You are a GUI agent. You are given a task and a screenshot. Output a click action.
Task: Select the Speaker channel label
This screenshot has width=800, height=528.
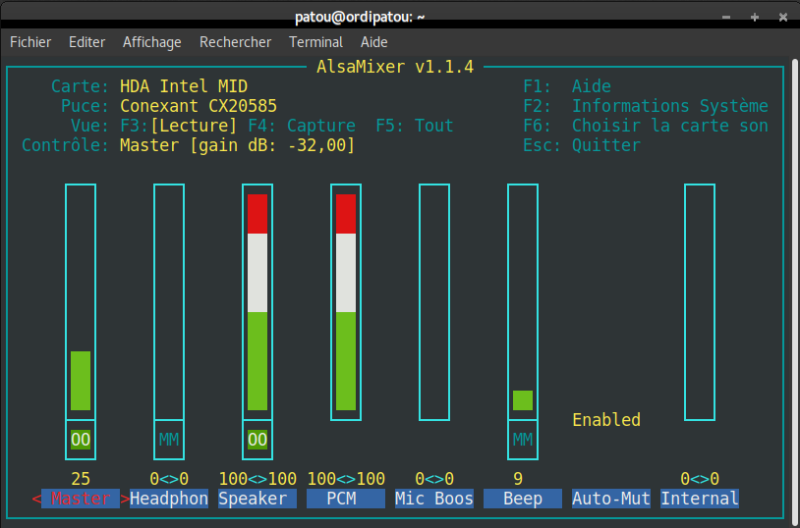tap(257, 498)
